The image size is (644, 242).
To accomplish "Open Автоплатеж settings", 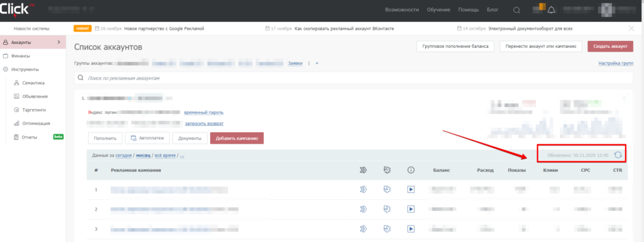I will (x=147, y=138).
